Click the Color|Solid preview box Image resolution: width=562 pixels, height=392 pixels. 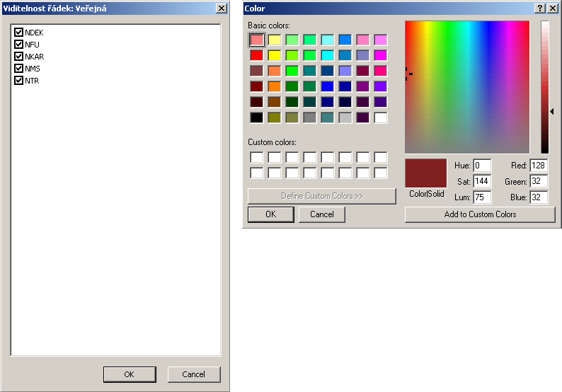pos(425,173)
